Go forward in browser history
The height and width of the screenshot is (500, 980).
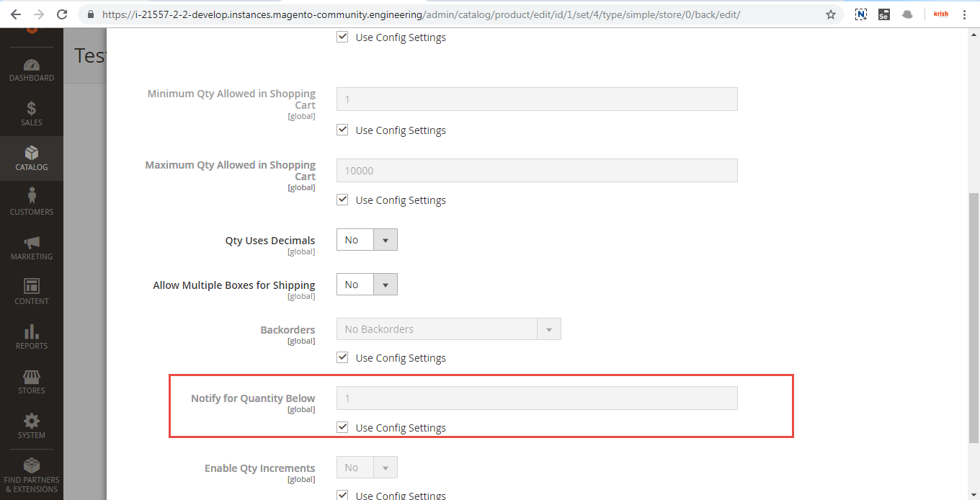pos(39,14)
